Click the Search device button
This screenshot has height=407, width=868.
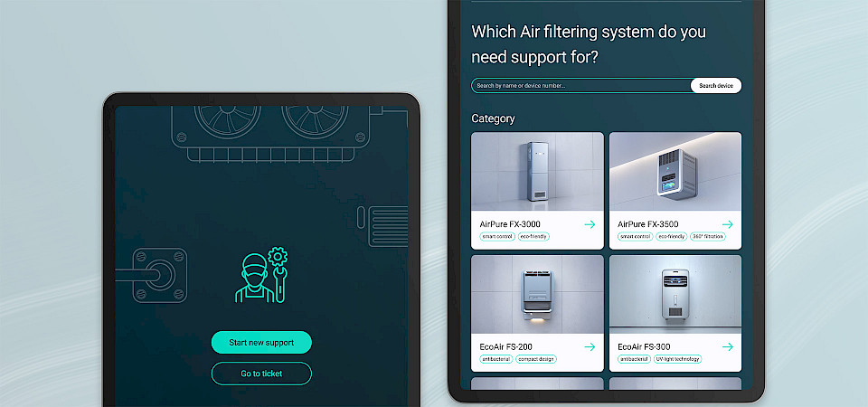716,85
